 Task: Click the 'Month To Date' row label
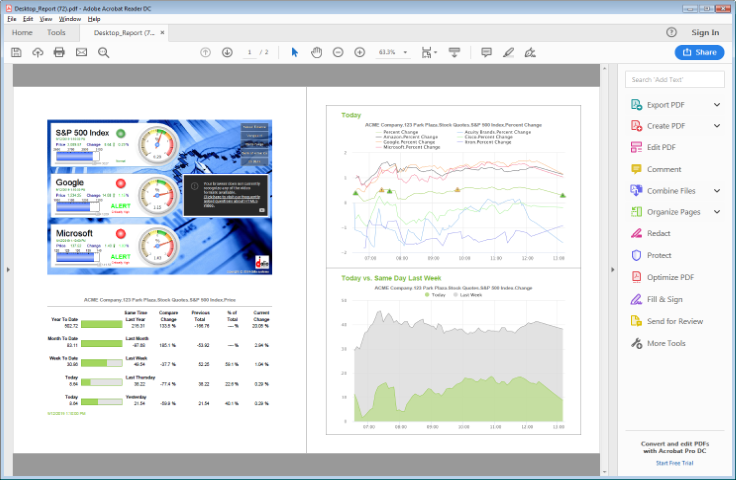tap(62, 338)
